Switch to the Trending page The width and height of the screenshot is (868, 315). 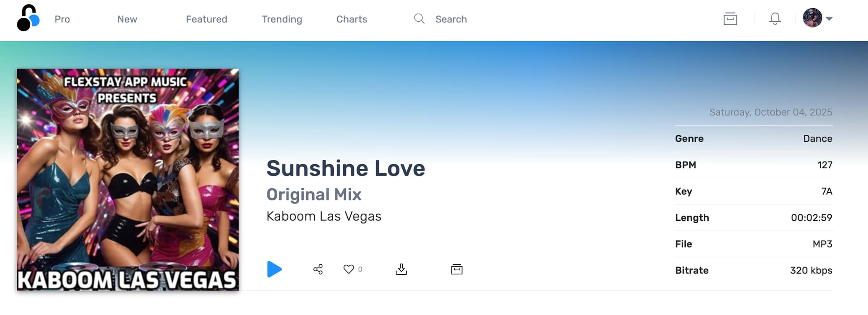pyautogui.click(x=282, y=19)
